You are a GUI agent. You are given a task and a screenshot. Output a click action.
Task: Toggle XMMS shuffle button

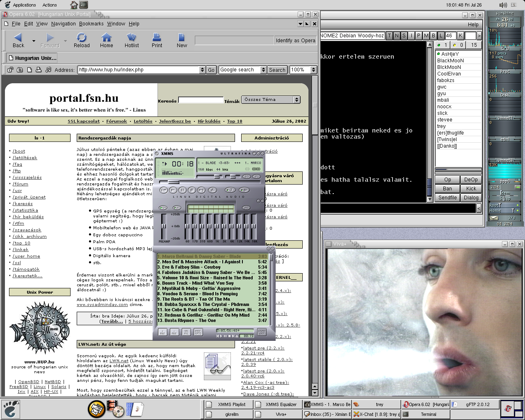[230, 190]
